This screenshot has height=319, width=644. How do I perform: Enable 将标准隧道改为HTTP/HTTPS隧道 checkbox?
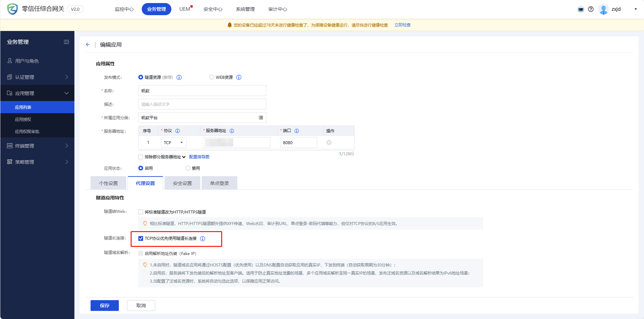click(141, 212)
